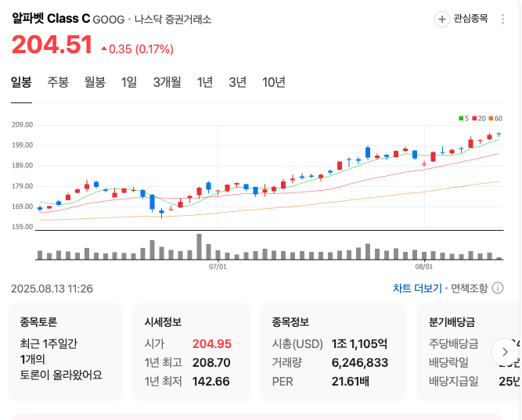Click the 159.00 price axis label

pos(23,227)
